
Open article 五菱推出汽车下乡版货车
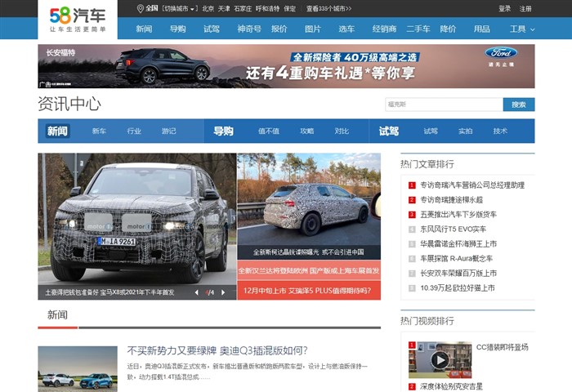pyautogui.click(x=458, y=215)
